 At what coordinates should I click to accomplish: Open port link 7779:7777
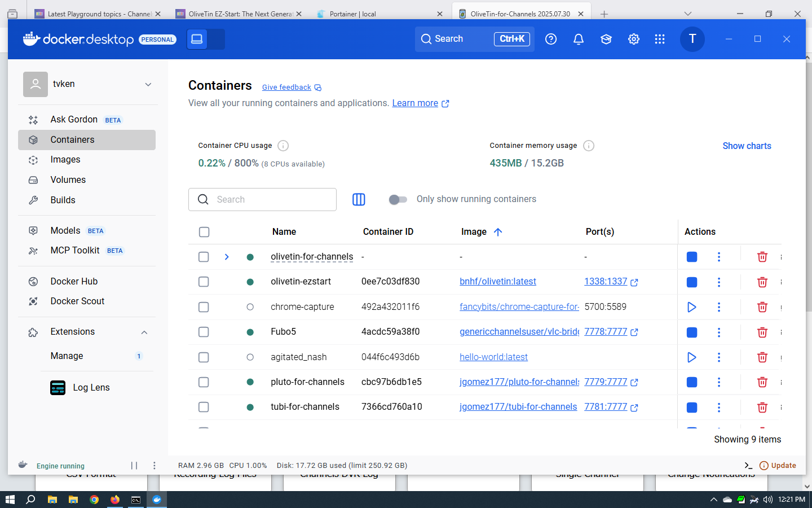point(606,382)
